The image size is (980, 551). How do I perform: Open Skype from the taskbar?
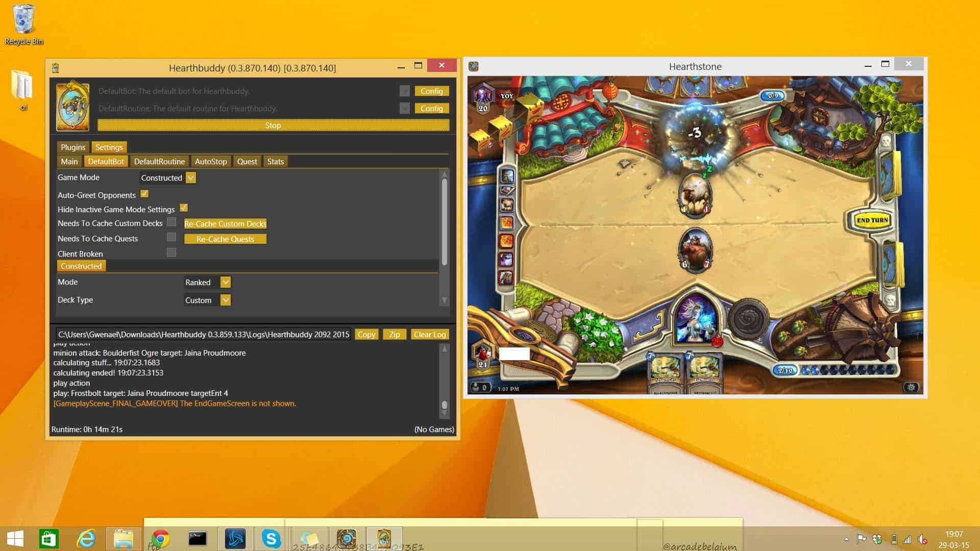pyautogui.click(x=271, y=539)
